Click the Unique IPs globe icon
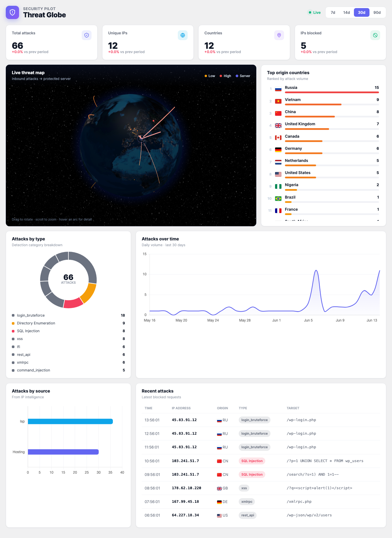This screenshot has width=392, height=538. 183,35
